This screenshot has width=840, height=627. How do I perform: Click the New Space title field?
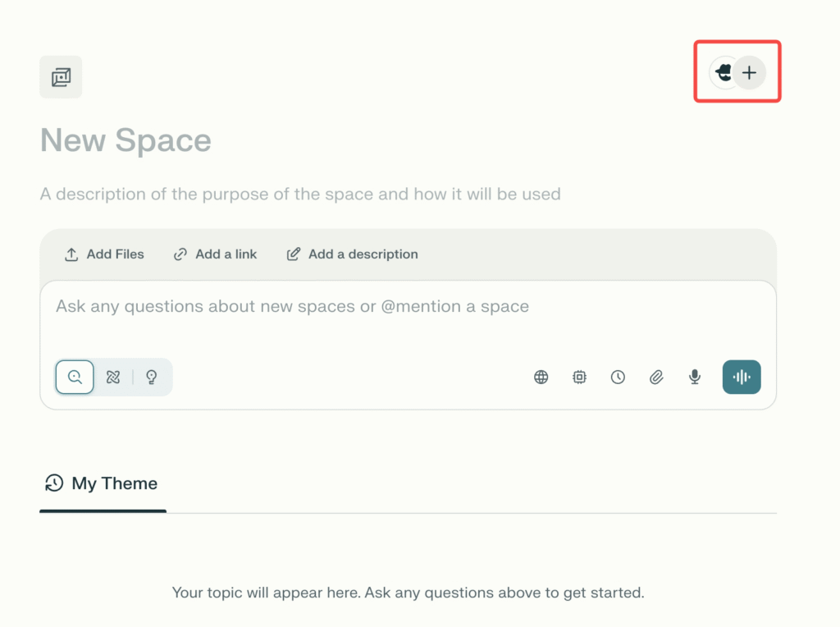(x=126, y=140)
